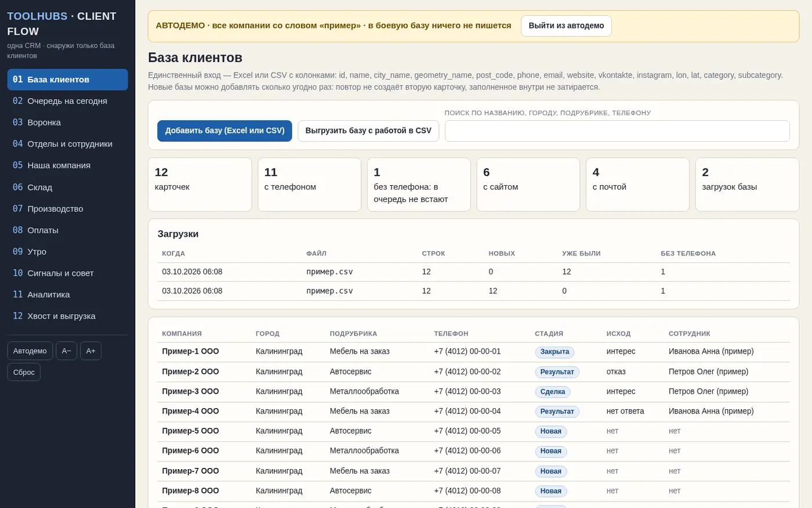Click Выгрузить базу с работой в CSV

pyautogui.click(x=368, y=131)
